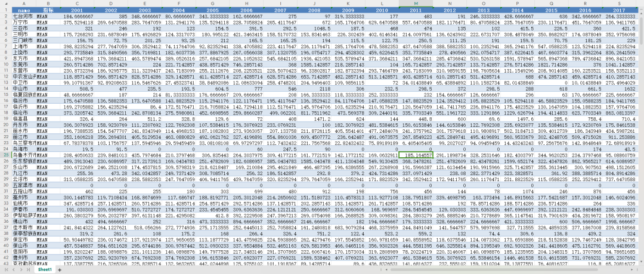Go to previous sheet using nav arrow
The width and height of the screenshot is (644, 274).
coord(13,270)
